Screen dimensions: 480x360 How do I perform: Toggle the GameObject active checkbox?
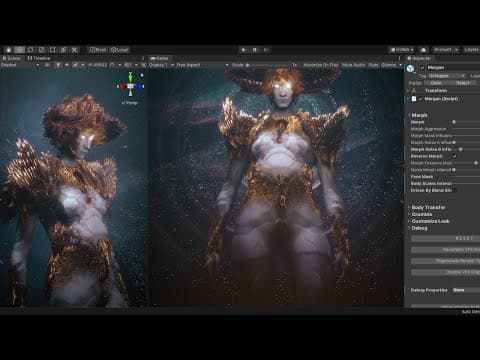click(x=422, y=68)
